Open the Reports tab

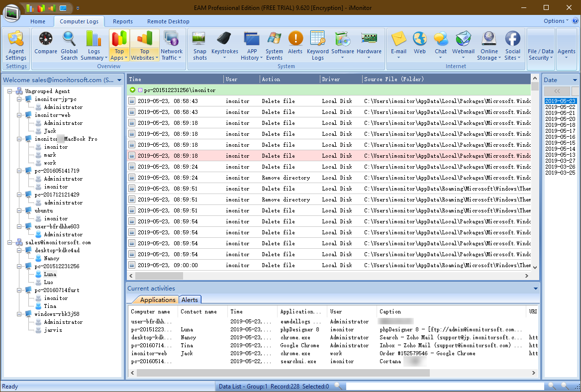click(x=123, y=21)
